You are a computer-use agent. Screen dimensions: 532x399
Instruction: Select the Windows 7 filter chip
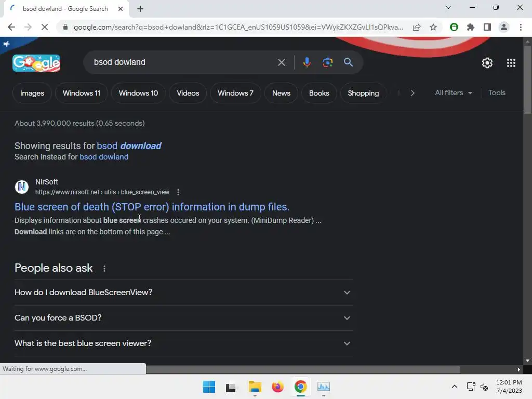(235, 93)
